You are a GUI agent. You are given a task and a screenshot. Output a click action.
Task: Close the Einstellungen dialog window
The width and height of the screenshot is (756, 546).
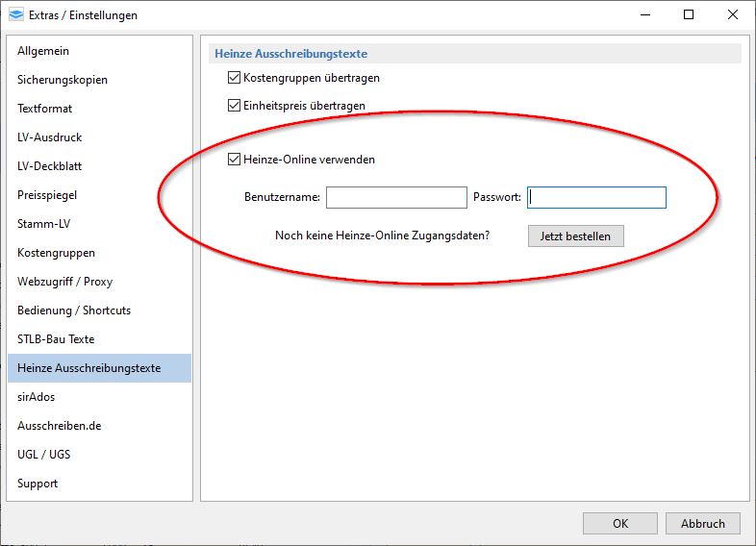click(732, 15)
